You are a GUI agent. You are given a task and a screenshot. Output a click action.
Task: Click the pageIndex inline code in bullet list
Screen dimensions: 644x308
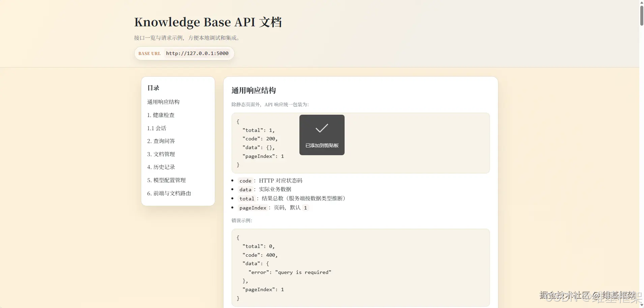pyautogui.click(x=253, y=208)
